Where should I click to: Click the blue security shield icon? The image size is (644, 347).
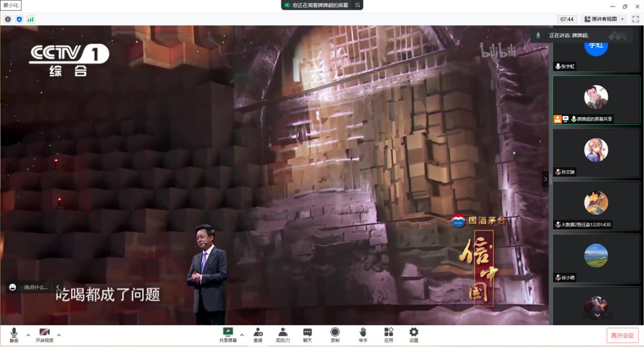coord(19,19)
